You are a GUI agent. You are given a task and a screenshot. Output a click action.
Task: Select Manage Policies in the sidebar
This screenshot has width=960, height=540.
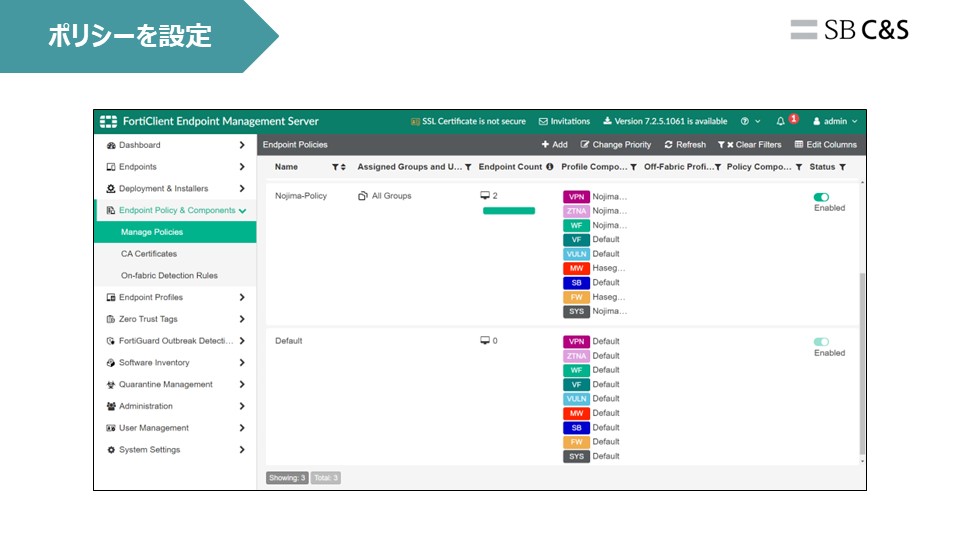click(176, 232)
